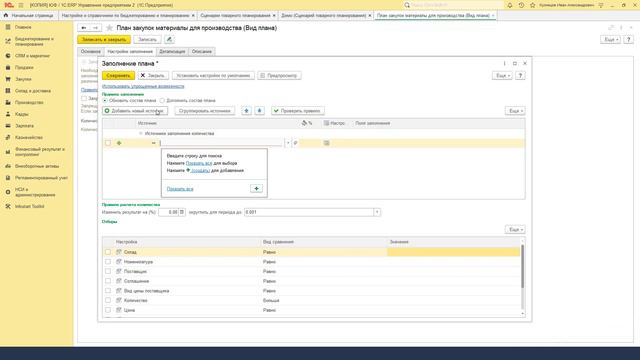640x360 pixels.
Task: Open Производство section in sidebar
Action: pyautogui.click(x=29, y=102)
